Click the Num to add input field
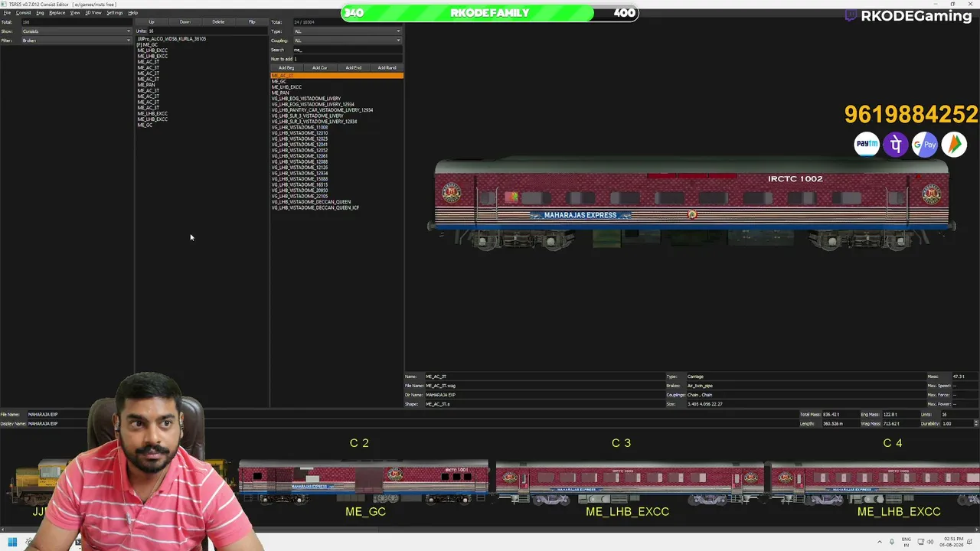The height and width of the screenshot is (551, 980). 348,59
